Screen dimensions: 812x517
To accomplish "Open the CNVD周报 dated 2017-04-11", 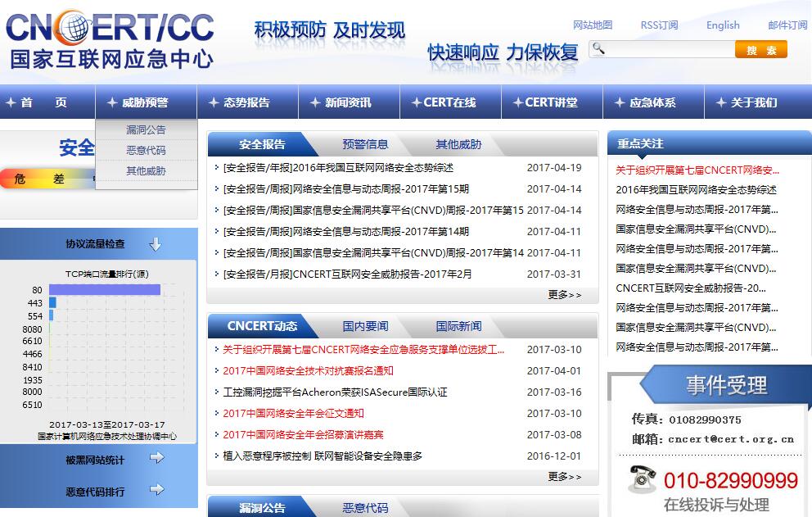I will point(373,252).
